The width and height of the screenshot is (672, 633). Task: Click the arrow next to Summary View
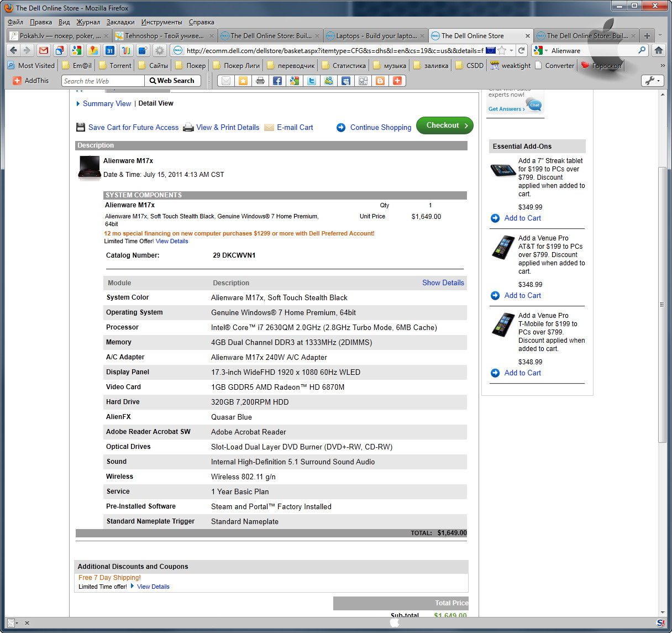click(78, 103)
